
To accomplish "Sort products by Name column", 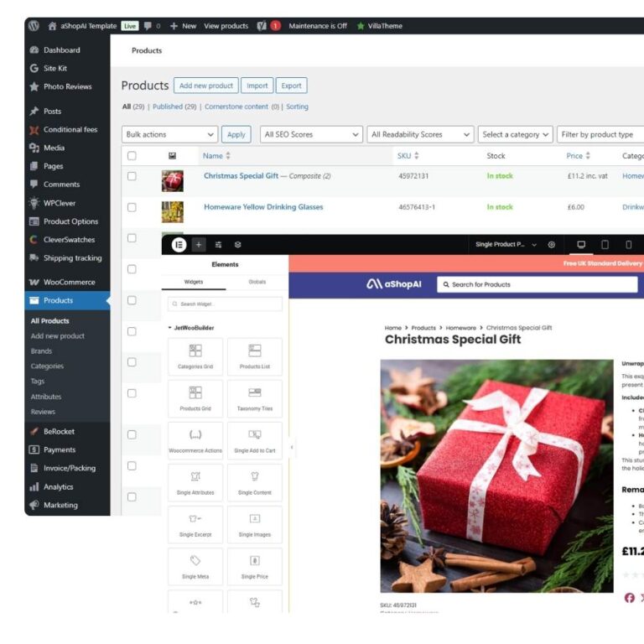I will (216, 156).
